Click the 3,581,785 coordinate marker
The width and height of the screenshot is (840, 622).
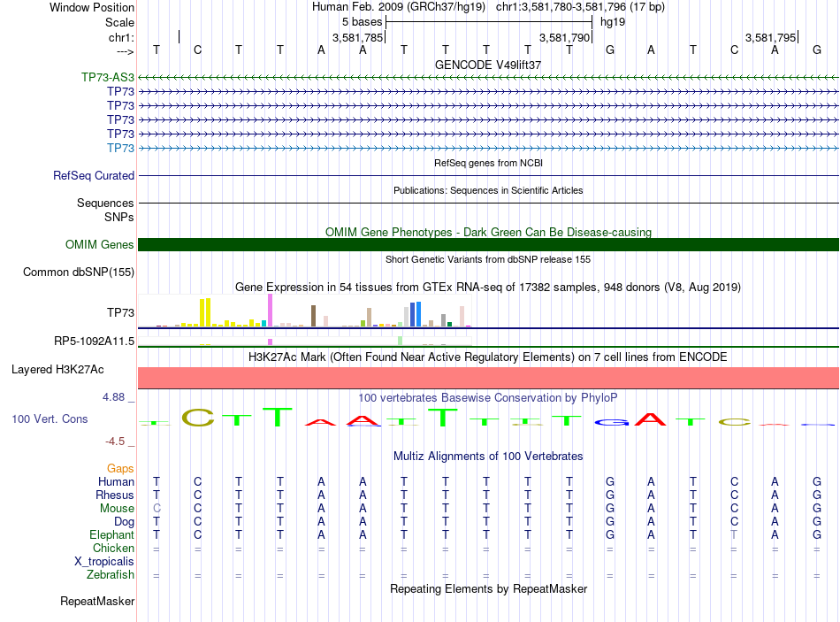click(x=357, y=37)
